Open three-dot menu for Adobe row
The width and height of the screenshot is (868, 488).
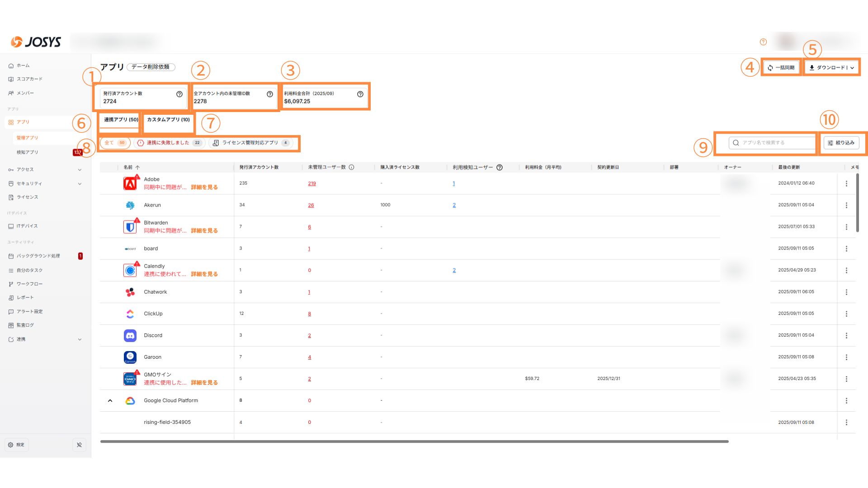click(x=846, y=183)
